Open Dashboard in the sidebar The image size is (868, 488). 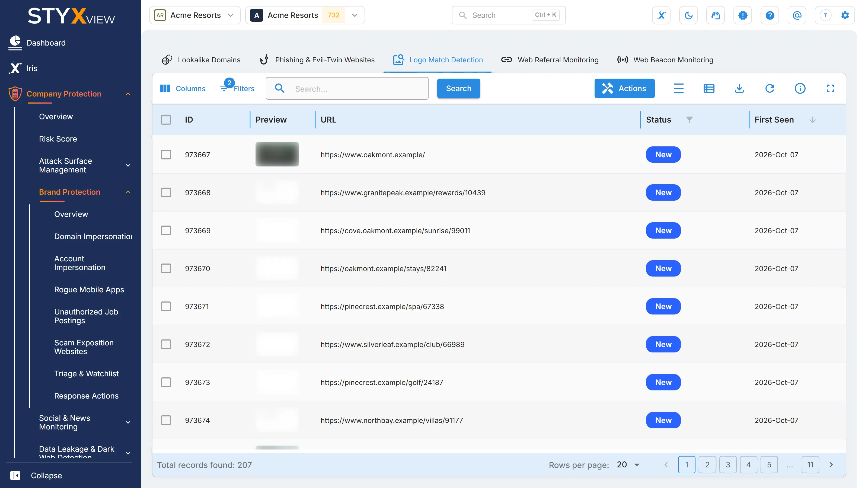(x=46, y=43)
